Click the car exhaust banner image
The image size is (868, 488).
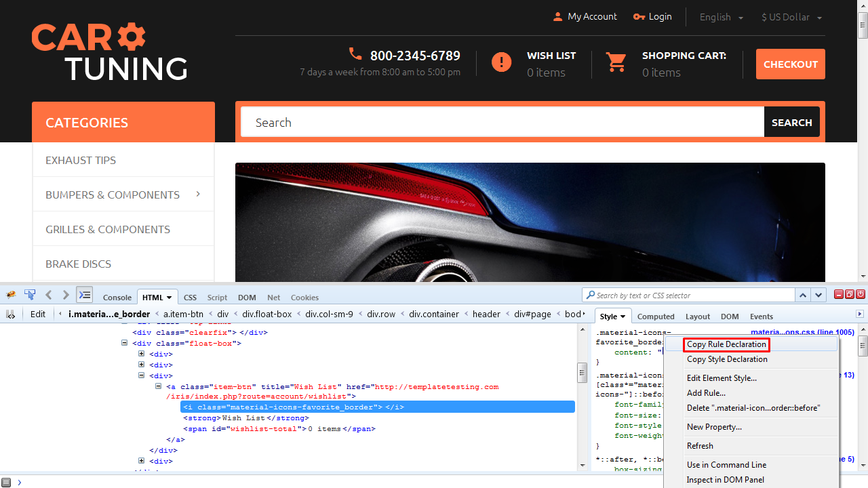[x=530, y=222]
